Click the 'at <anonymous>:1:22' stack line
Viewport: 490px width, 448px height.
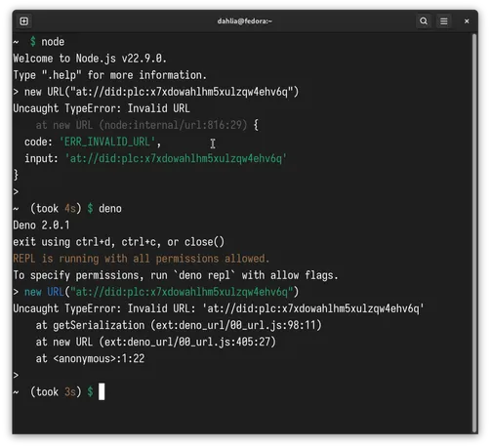tap(90, 359)
